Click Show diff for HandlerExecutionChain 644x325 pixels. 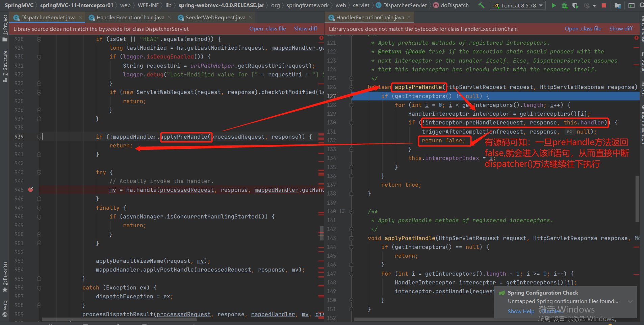(621, 29)
